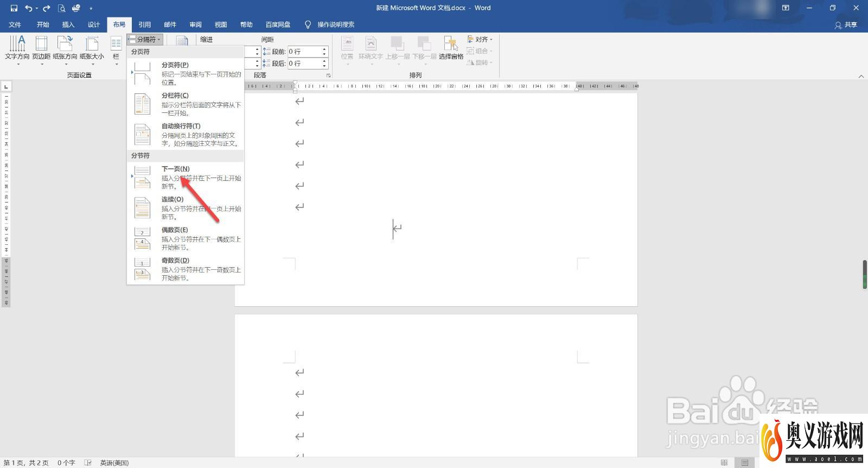The image size is (868, 468).
Task: Insert a 自动换行符 text wrapping break
Action: pyautogui.click(x=186, y=134)
